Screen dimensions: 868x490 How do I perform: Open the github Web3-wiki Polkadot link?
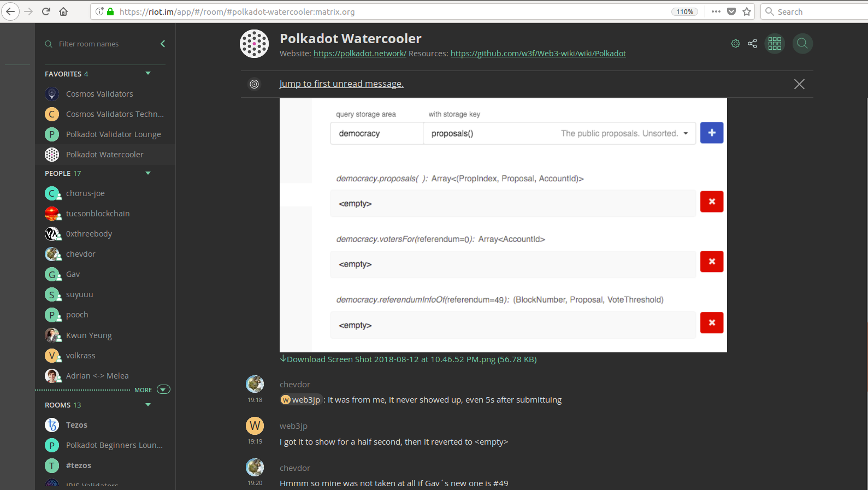(538, 54)
